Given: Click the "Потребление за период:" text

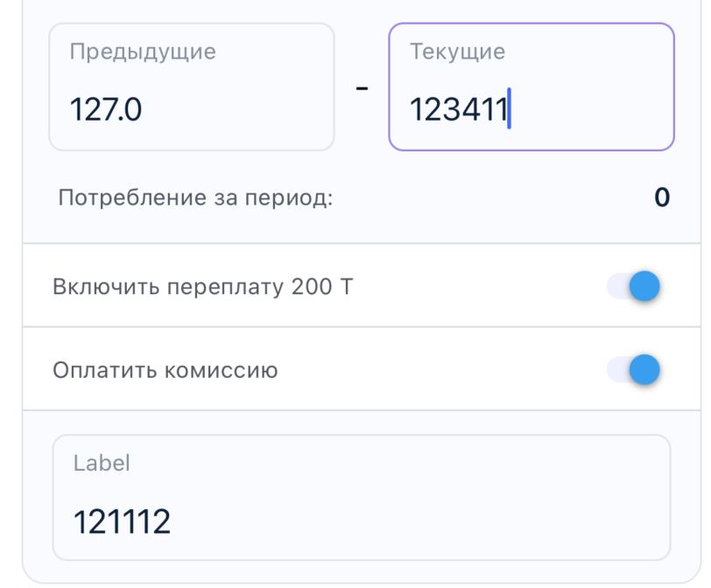Looking at the screenshot, I should (195, 198).
